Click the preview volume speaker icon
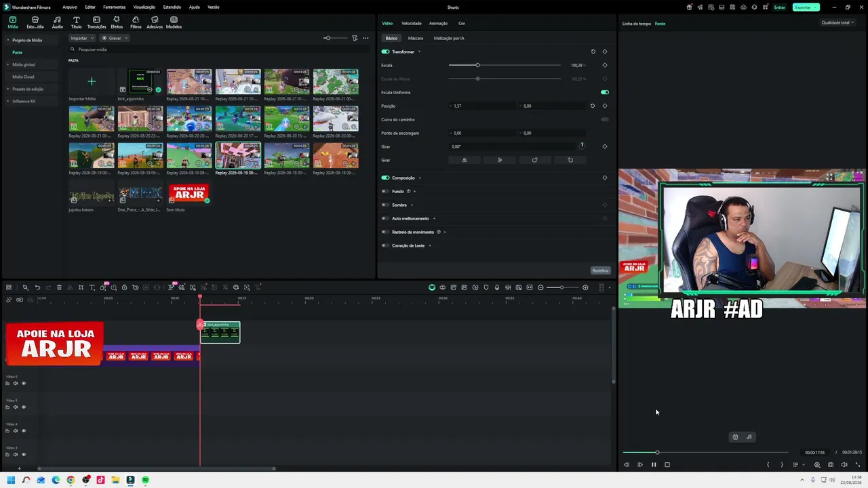Viewport: 868px width, 488px height. (x=844, y=465)
